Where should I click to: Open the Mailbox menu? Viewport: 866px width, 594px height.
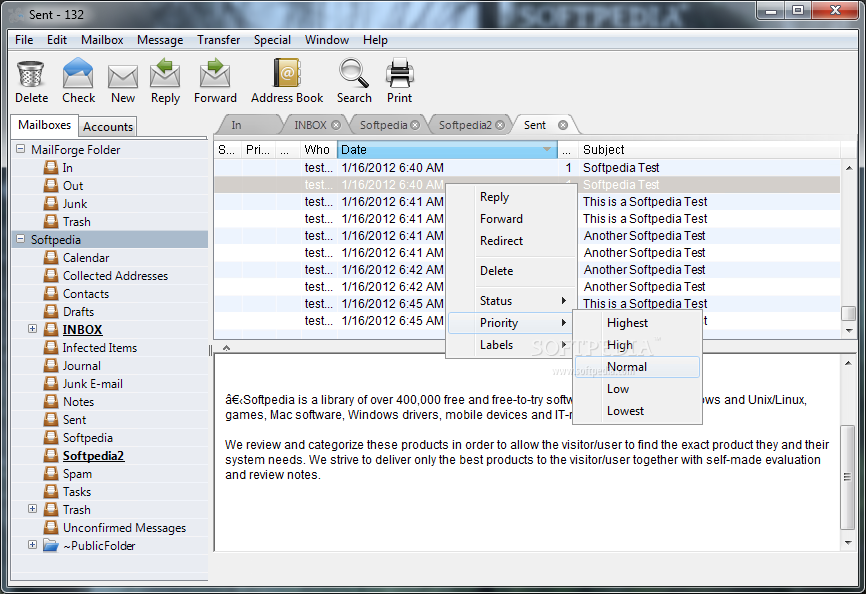(x=102, y=40)
